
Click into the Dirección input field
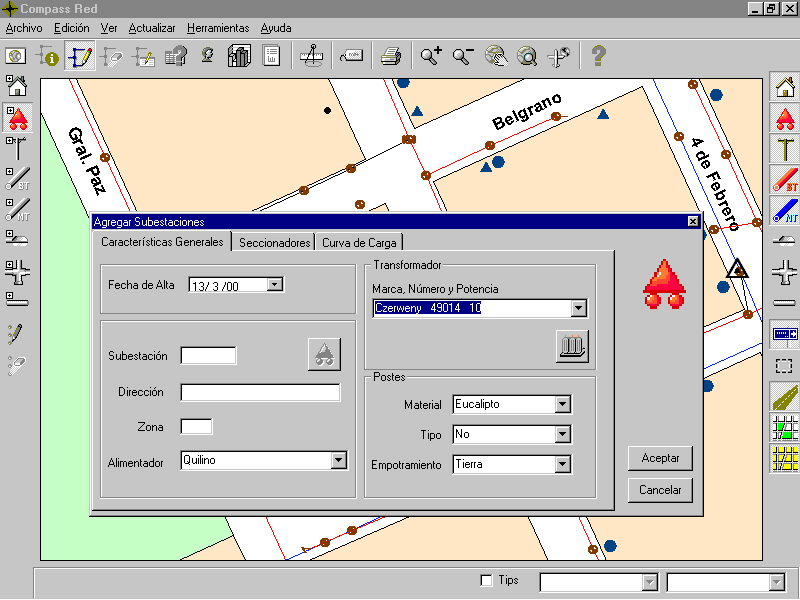(260, 392)
